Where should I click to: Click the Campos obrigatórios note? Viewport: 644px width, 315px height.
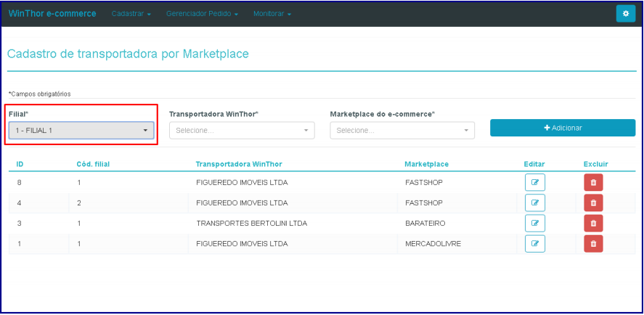[39, 94]
